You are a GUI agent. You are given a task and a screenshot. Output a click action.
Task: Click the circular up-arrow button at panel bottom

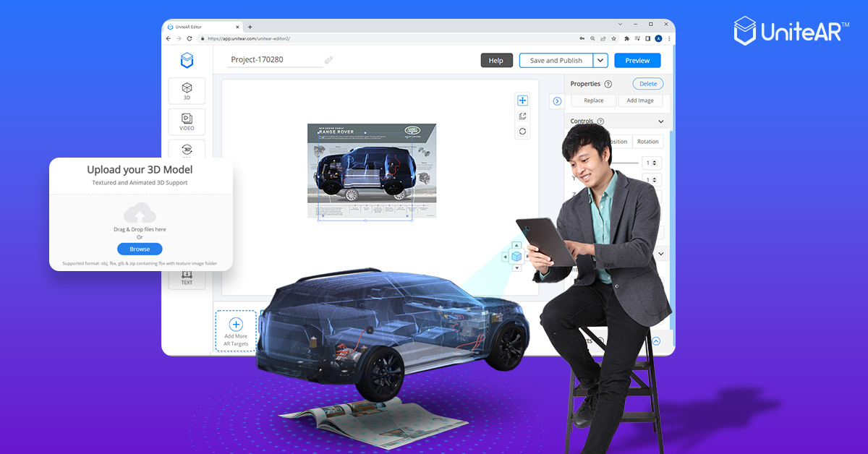coord(656,341)
